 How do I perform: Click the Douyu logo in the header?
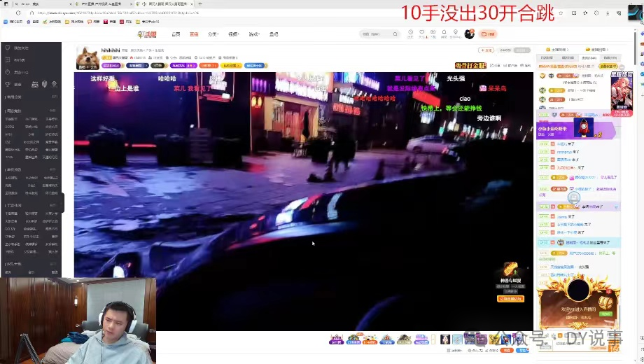[x=147, y=34]
